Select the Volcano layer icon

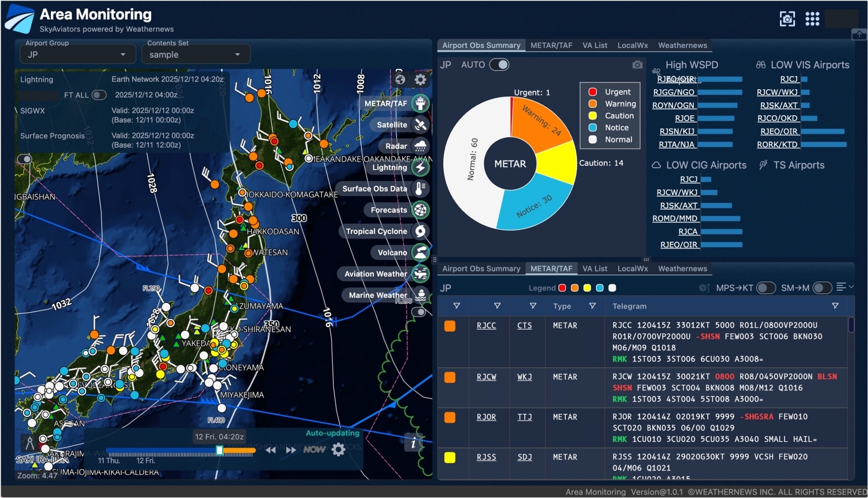coord(420,252)
